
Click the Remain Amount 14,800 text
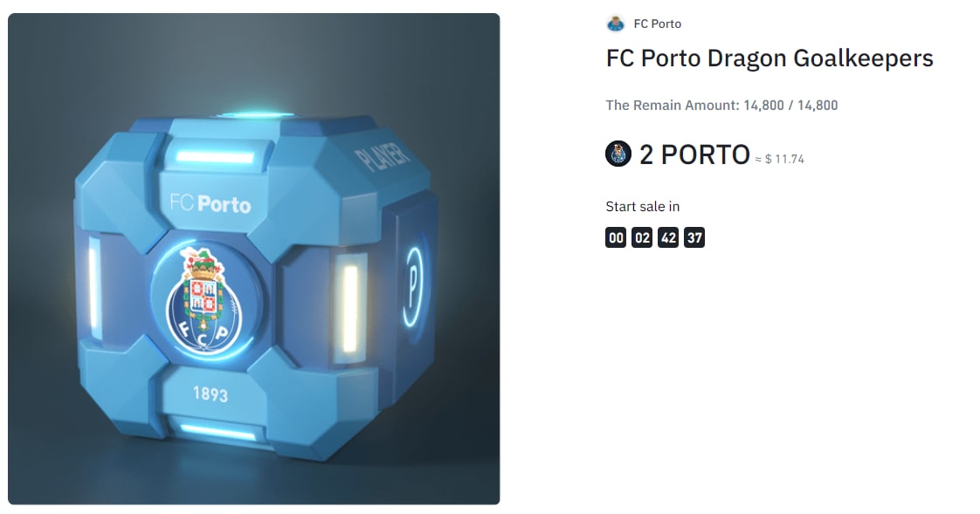(721, 105)
